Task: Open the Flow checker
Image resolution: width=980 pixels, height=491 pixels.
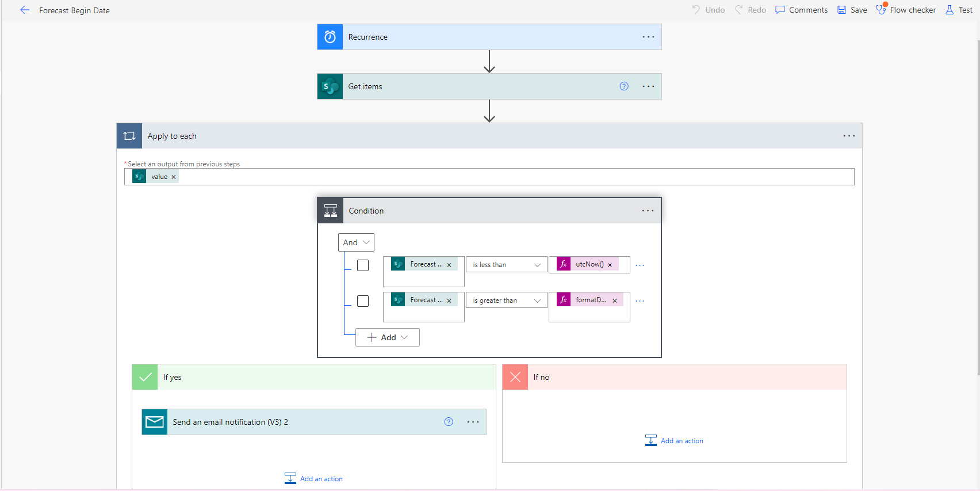Action: (906, 10)
